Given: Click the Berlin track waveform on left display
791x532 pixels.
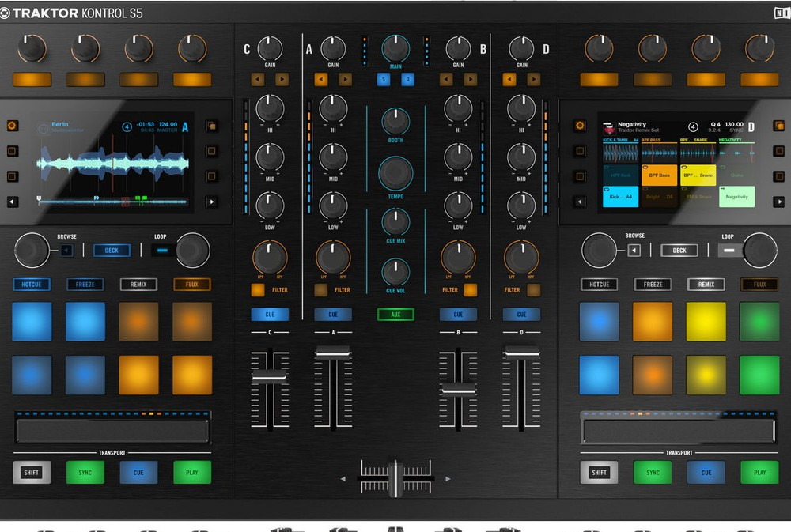Looking at the screenshot, I should coord(113,163).
